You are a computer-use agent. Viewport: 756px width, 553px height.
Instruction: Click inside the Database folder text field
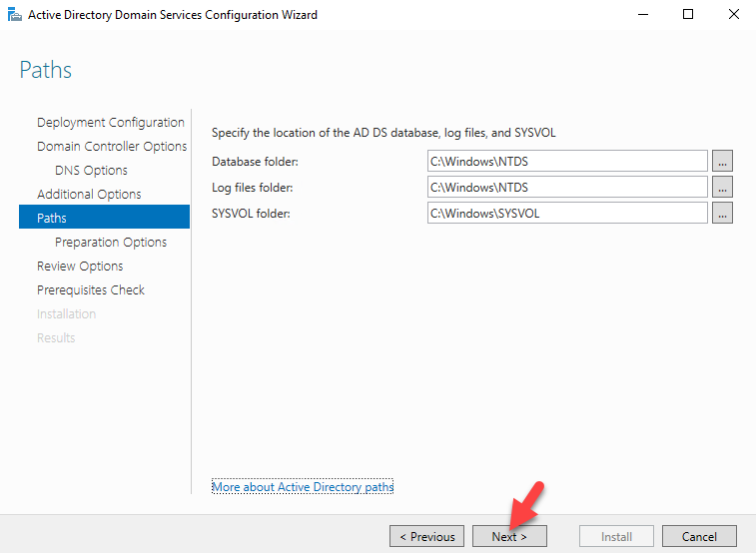coord(567,162)
